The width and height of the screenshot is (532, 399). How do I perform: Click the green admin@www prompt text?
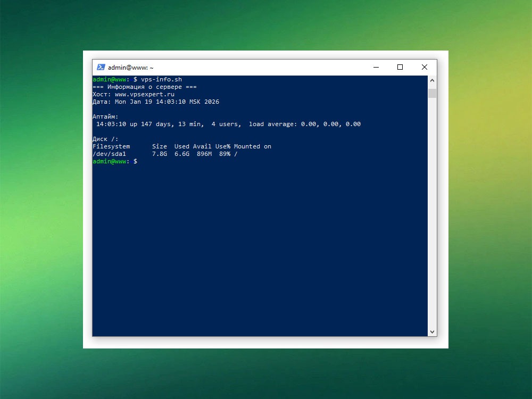[110, 79]
